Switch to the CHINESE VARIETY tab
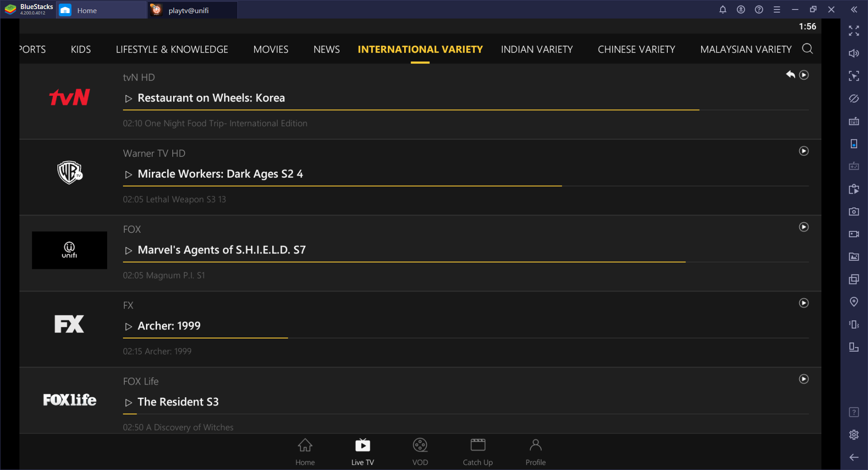 pyautogui.click(x=637, y=49)
